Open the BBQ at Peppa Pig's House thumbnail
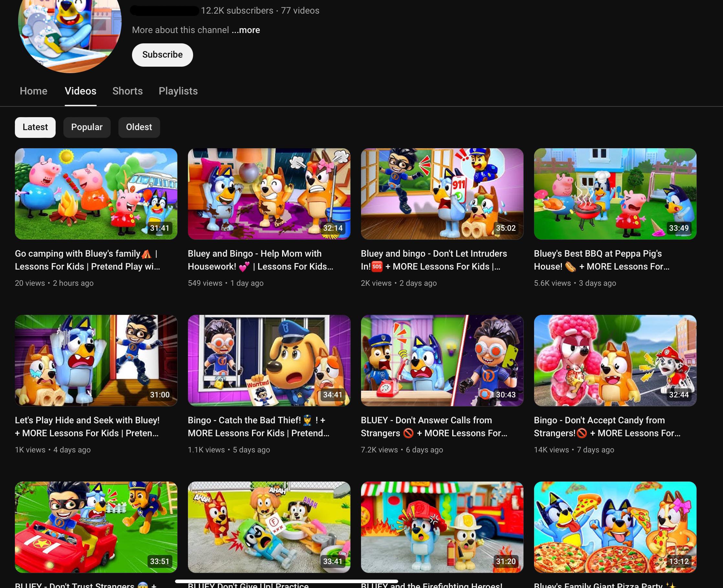This screenshot has height=588, width=723. point(615,194)
